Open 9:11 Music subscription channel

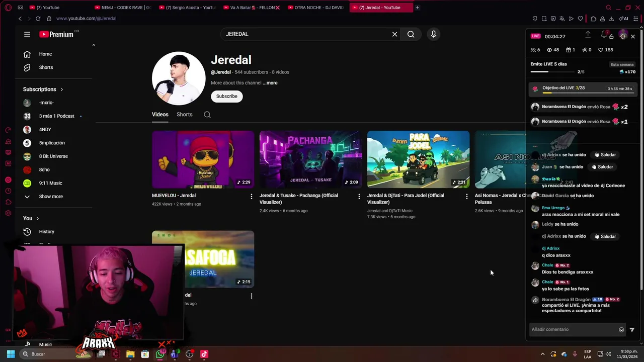click(x=50, y=183)
